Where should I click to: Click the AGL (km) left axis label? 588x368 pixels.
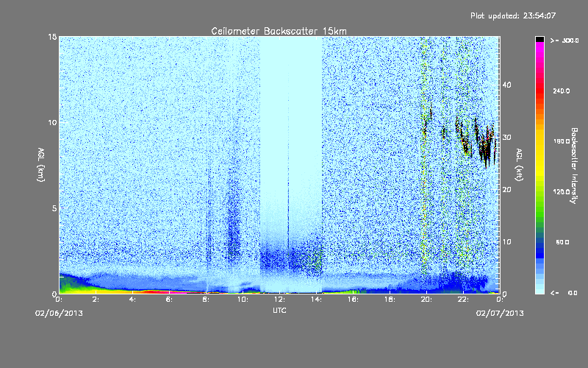41,164
